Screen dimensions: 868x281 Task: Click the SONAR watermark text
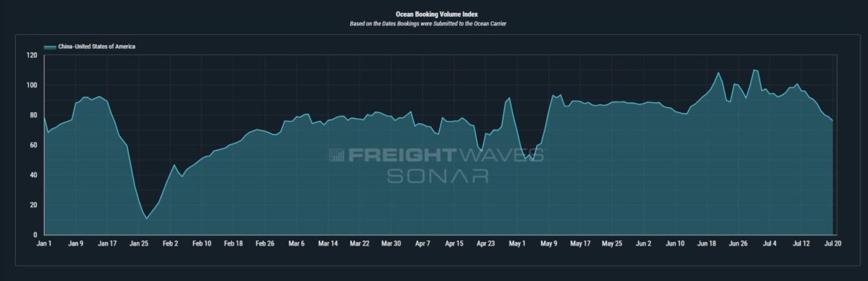(x=438, y=176)
